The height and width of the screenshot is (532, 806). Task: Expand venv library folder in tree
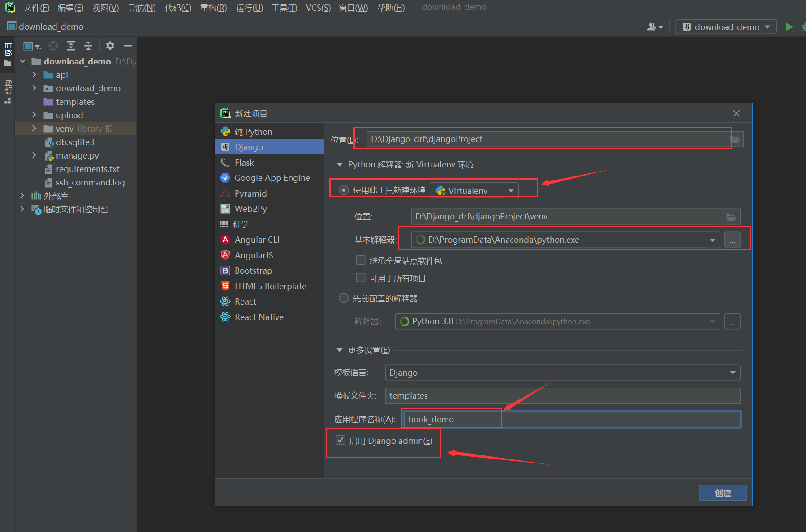[34, 129]
